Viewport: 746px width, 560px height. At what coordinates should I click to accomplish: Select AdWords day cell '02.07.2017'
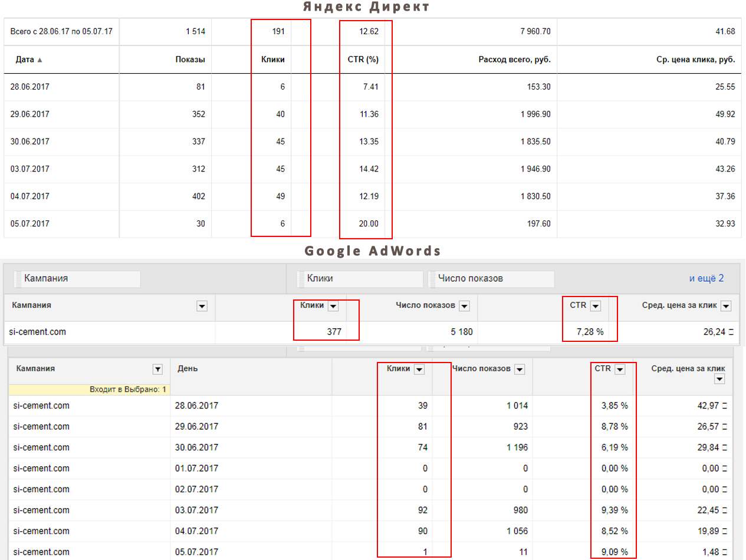pos(197,489)
